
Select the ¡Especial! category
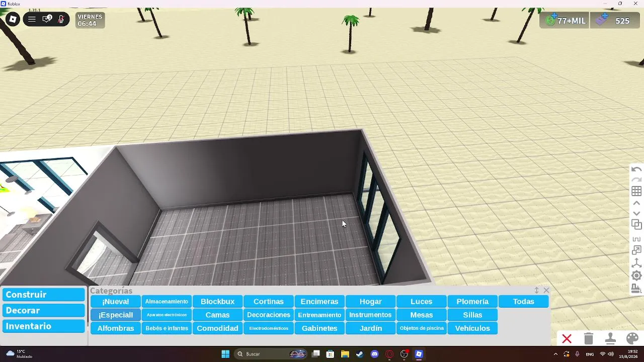pyautogui.click(x=116, y=315)
